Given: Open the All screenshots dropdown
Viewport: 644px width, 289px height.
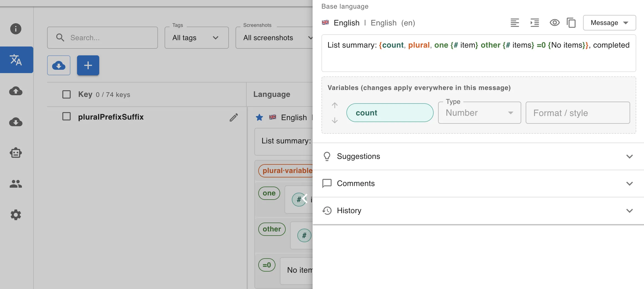Looking at the screenshot, I should [x=274, y=38].
